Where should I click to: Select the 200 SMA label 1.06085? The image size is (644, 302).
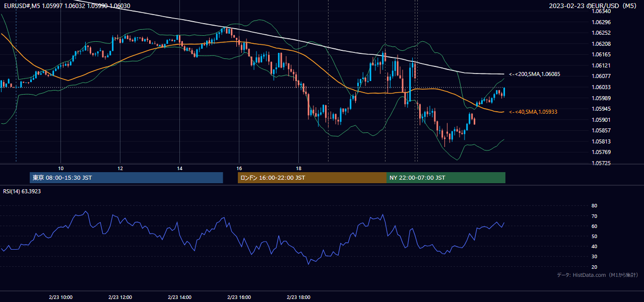[x=535, y=74]
